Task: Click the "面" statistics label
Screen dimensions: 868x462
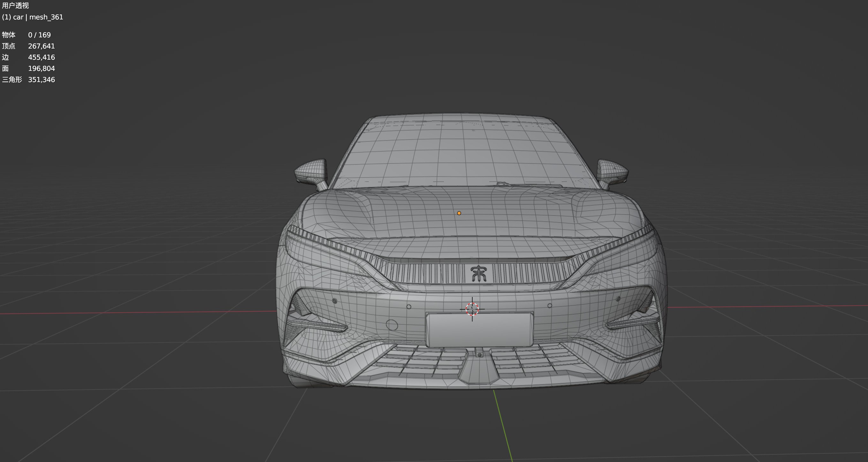Action: tap(5, 68)
